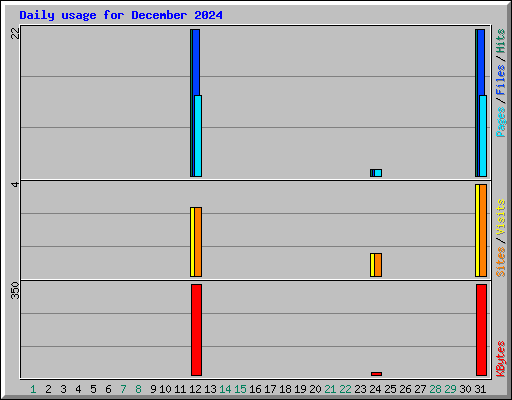Image resolution: width=512 pixels, height=400 pixels.
Task: Click day label 2 on the x-axis
Action: [48, 389]
